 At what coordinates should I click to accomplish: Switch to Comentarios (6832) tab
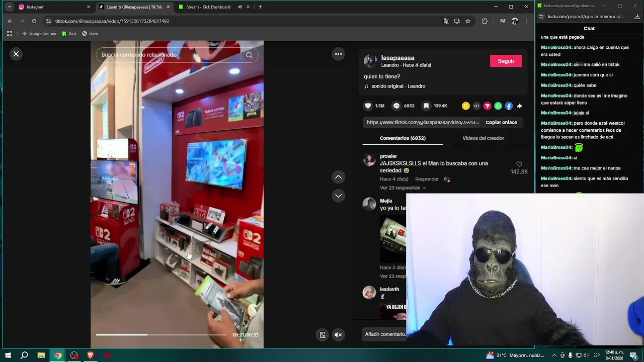403,138
